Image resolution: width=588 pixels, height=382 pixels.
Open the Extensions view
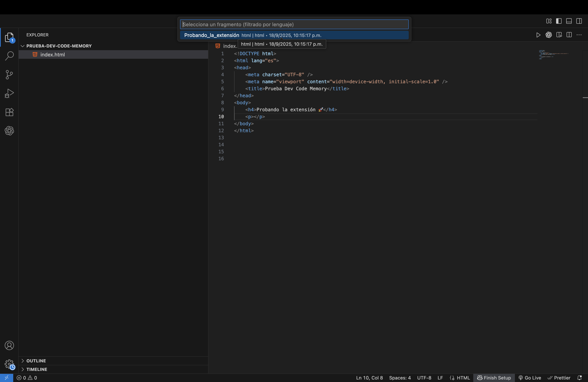[9, 112]
